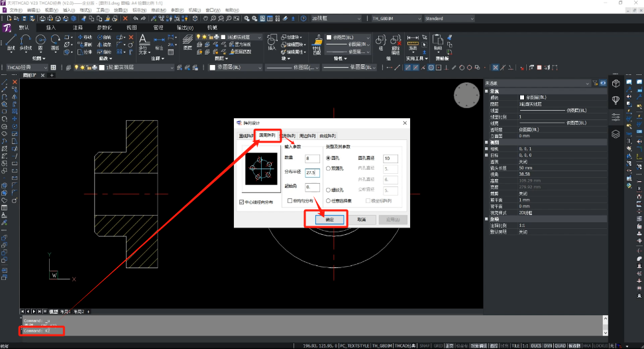644x349 pixels.
Task: Select the 螺纹孔 radio button
Action: pyautogui.click(x=328, y=190)
